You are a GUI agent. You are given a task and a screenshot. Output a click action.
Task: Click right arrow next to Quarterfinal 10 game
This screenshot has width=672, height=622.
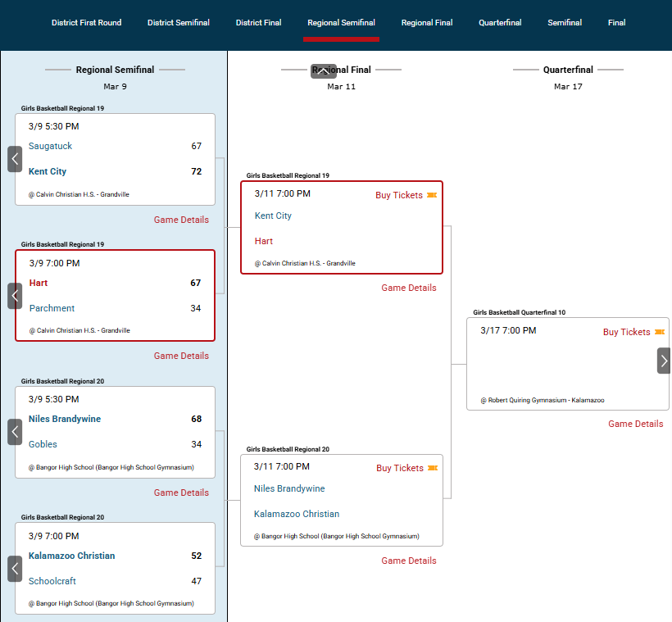click(664, 361)
